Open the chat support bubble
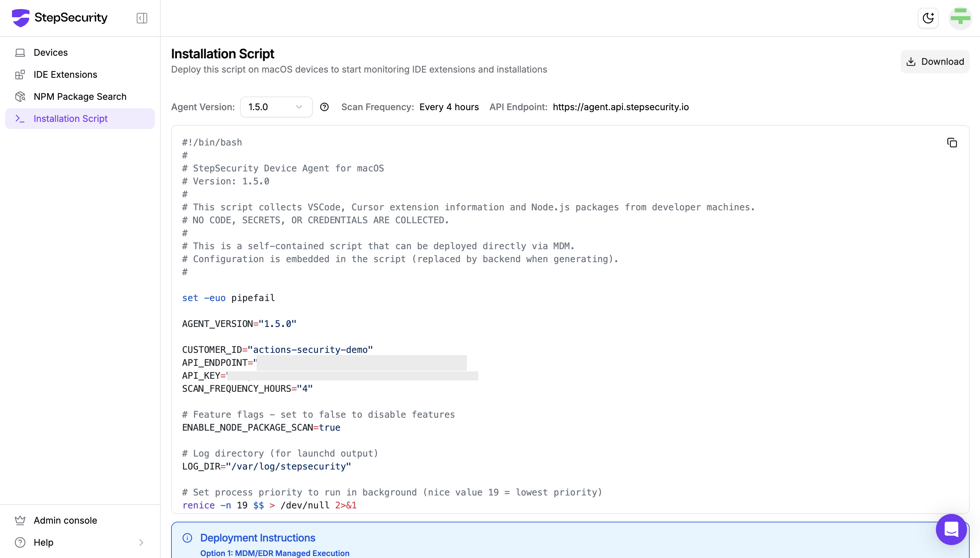This screenshot has height=558, width=980. [951, 529]
